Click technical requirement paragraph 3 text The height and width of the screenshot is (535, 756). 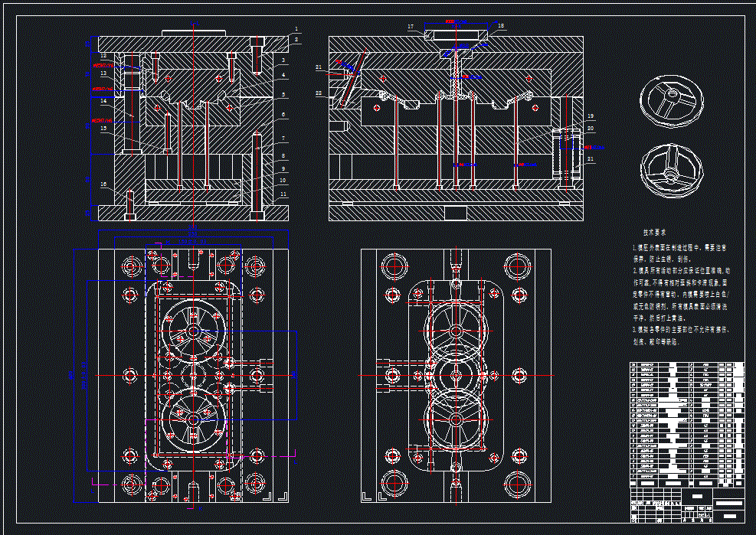coord(681,336)
